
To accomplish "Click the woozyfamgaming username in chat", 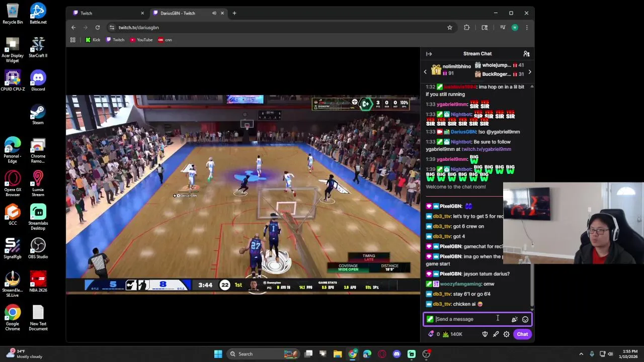I will [x=461, y=284].
